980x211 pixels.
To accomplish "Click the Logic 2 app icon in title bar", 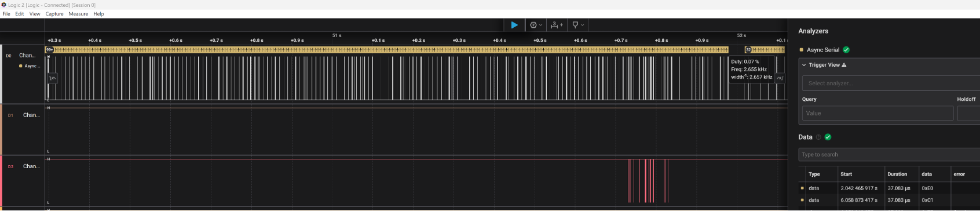I will 4,5.
